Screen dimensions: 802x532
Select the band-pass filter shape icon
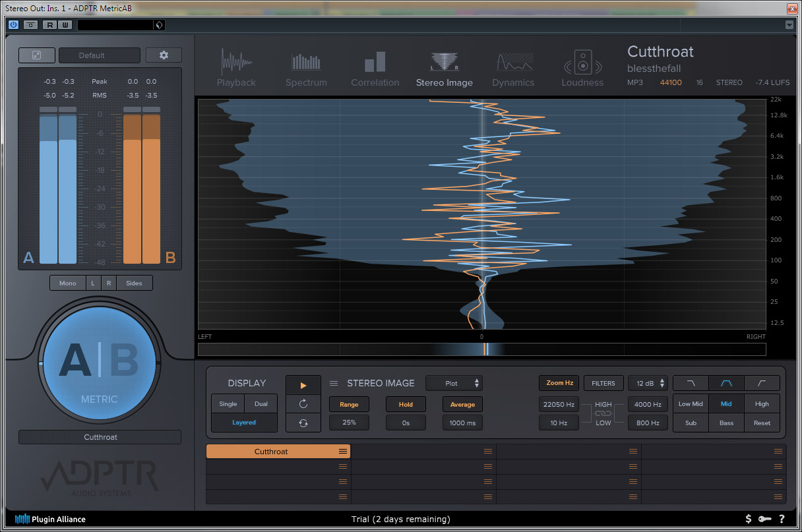click(x=726, y=383)
